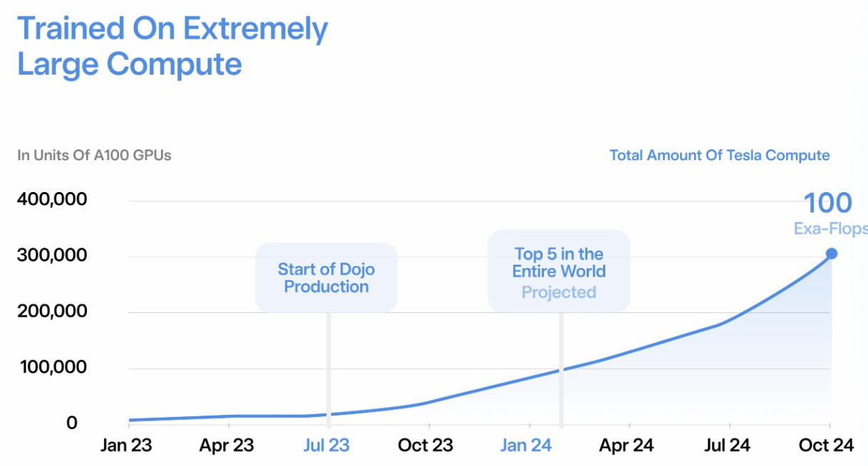Click the "Start of Dojo Production" callout
This screenshot has height=466, width=868.
click(x=326, y=278)
